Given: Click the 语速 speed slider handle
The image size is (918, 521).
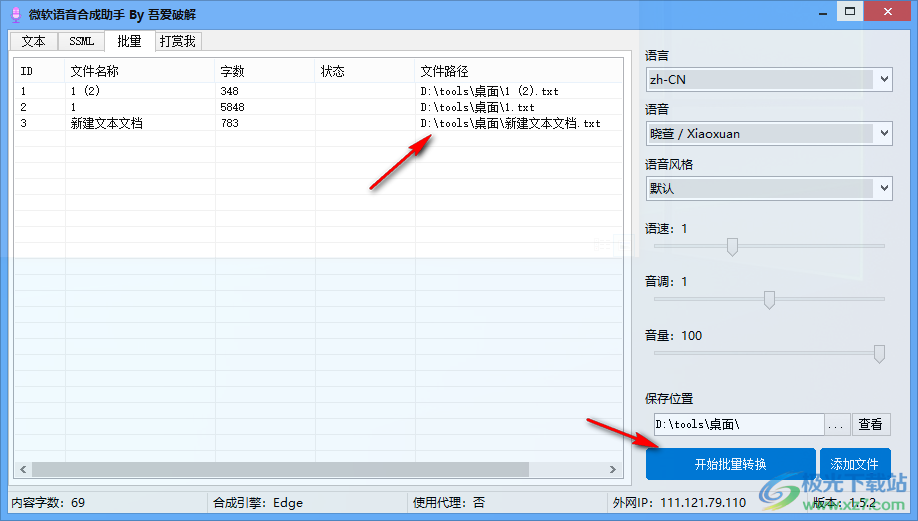Looking at the screenshot, I should pyautogui.click(x=732, y=246).
